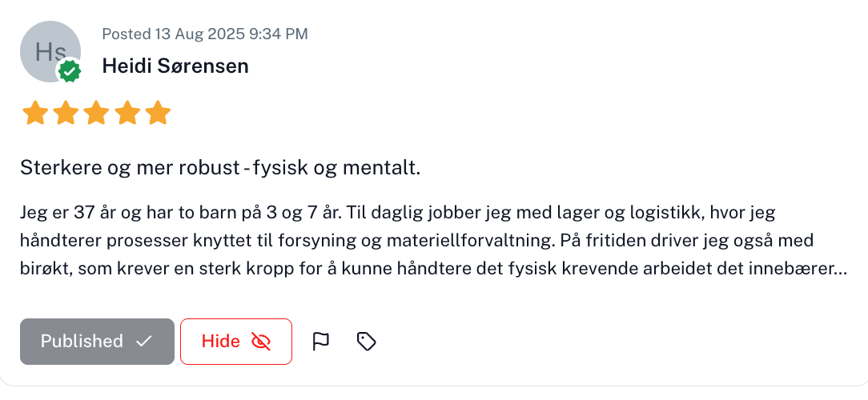The height and width of the screenshot is (400, 868).
Task: Expand truncated review via trailing ellipsis
Action: [x=840, y=268]
